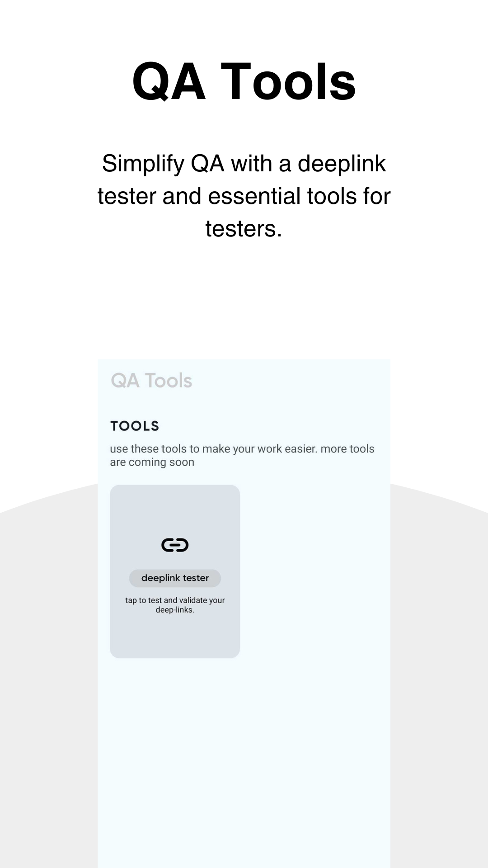Viewport: 488px width, 868px height.
Task: Click the word 'deep-links.' in card caption
Action: pyautogui.click(x=175, y=610)
